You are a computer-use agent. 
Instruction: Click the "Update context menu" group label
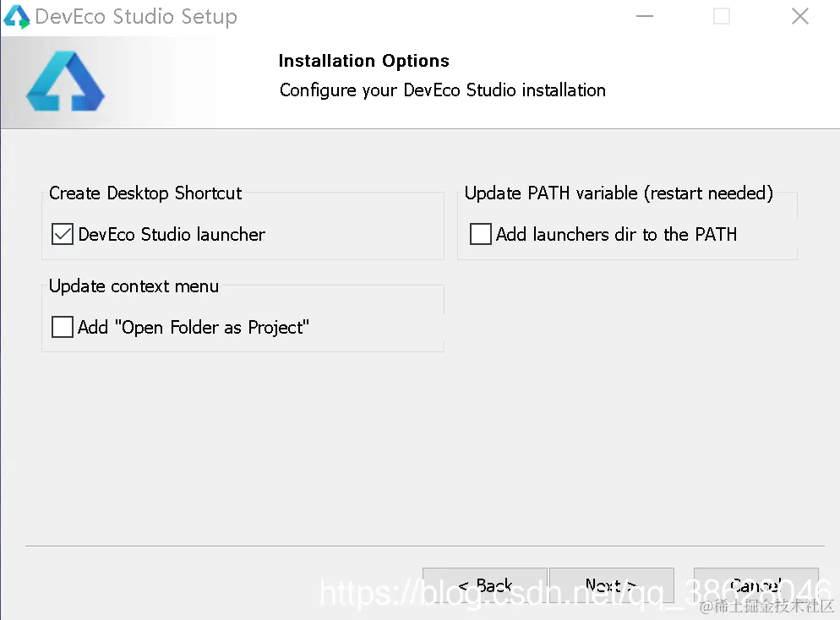[x=134, y=286]
